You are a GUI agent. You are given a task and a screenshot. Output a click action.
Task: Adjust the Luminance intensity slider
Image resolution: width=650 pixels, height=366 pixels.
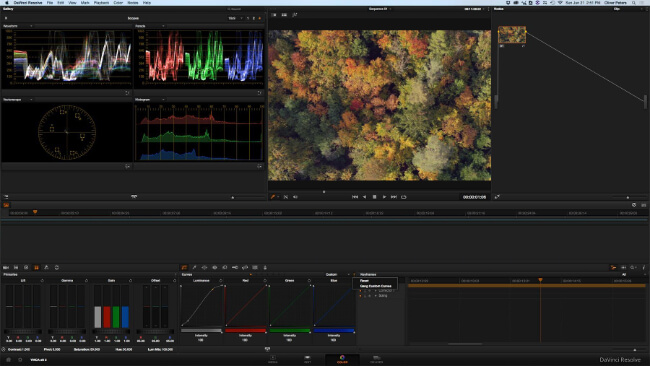(x=201, y=331)
